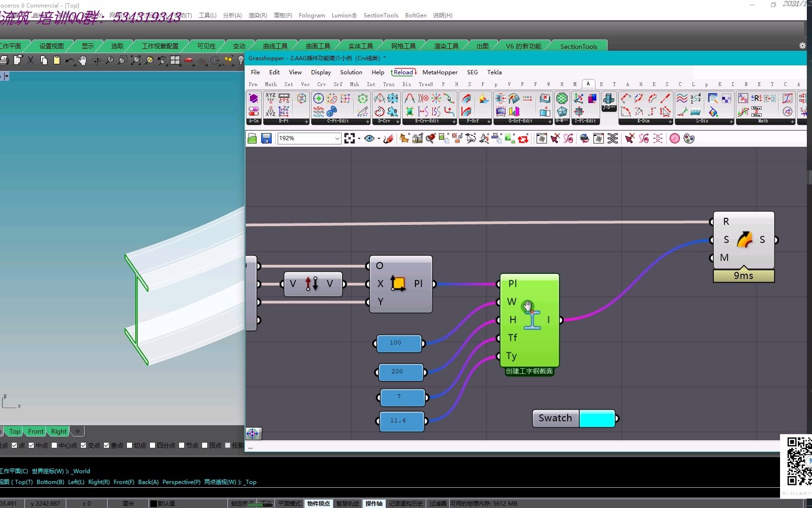Open the 192% zoom level dropdown
This screenshot has width=812, height=508.
[337, 138]
